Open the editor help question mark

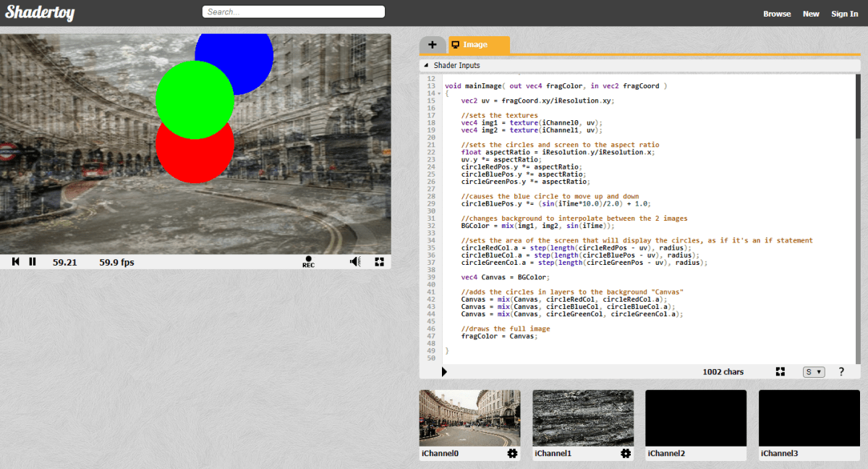[841, 371]
